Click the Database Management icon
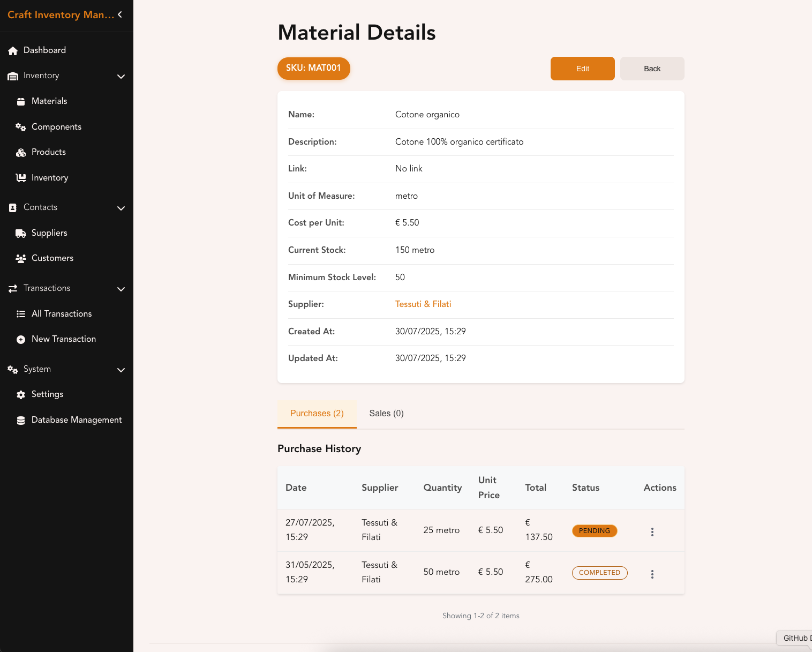The image size is (812, 652). pos(21,421)
